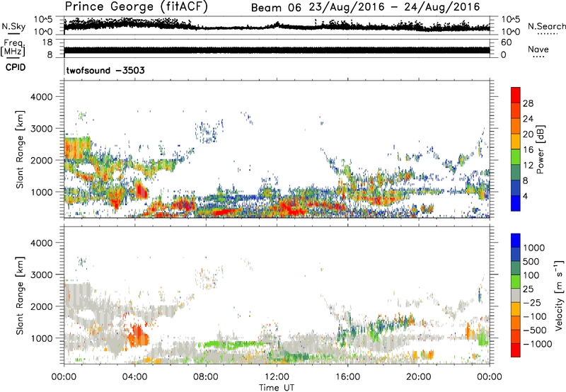Click the 'CPID' label
The image size is (566, 392).
pos(16,67)
